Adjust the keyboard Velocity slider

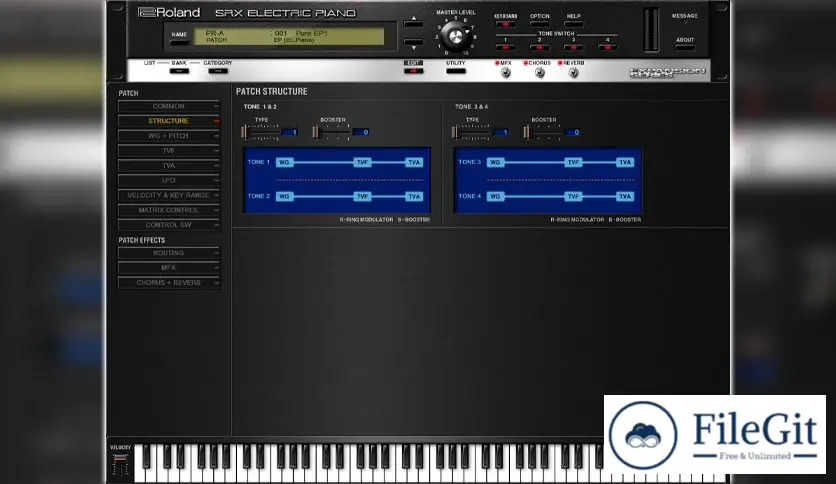tap(120, 457)
